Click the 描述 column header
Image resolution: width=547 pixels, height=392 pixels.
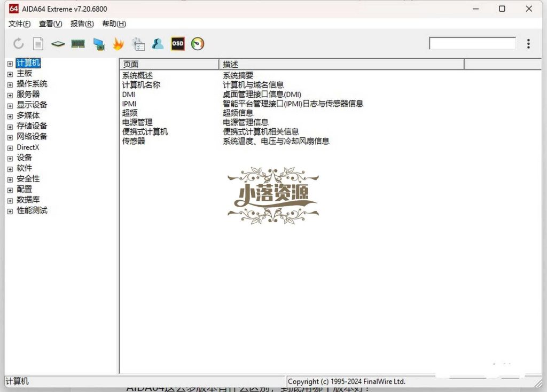tap(341, 64)
